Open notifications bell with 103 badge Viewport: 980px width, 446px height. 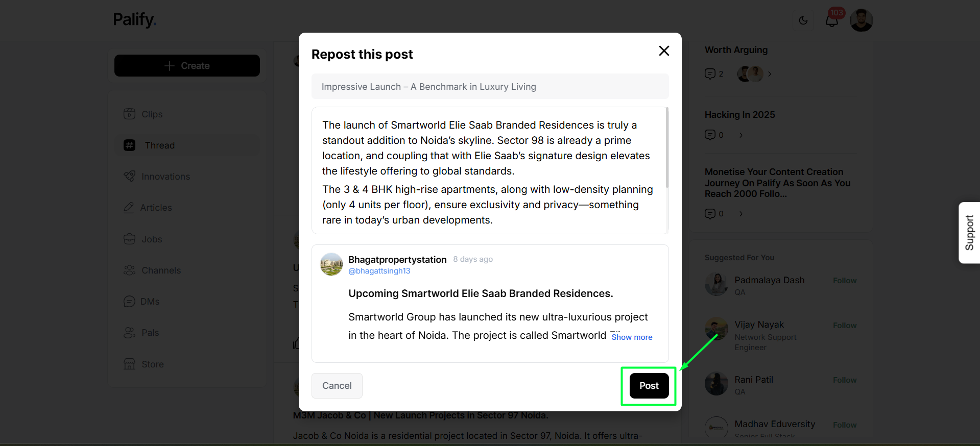[832, 20]
